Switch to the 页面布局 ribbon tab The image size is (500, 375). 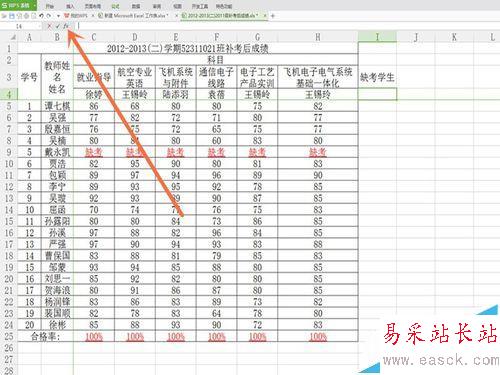[92, 6]
